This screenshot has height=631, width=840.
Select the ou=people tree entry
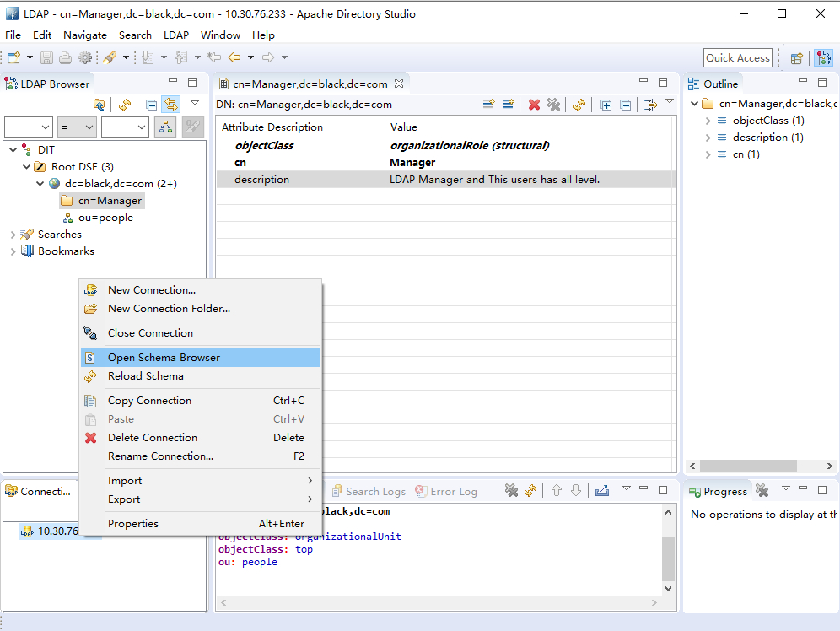(x=105, y=218)
